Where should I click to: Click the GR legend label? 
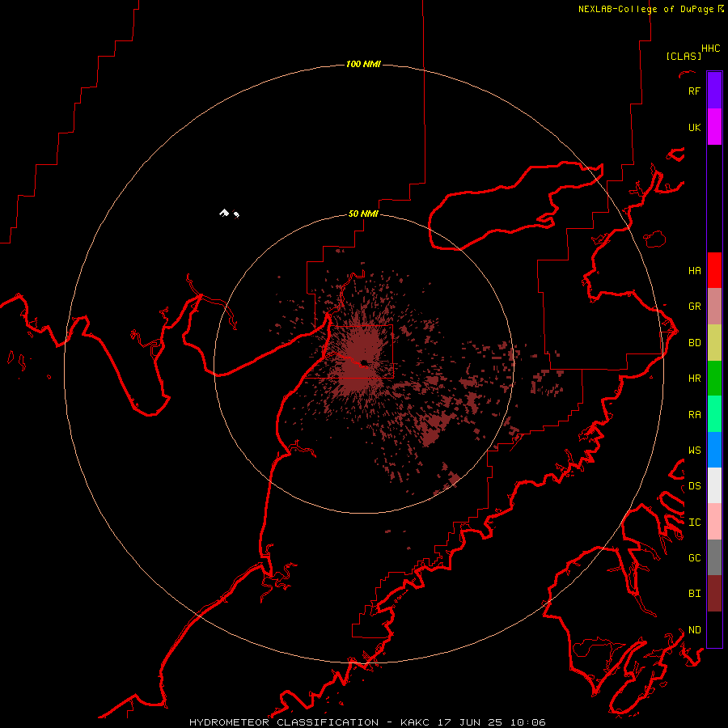click(694, 307)
